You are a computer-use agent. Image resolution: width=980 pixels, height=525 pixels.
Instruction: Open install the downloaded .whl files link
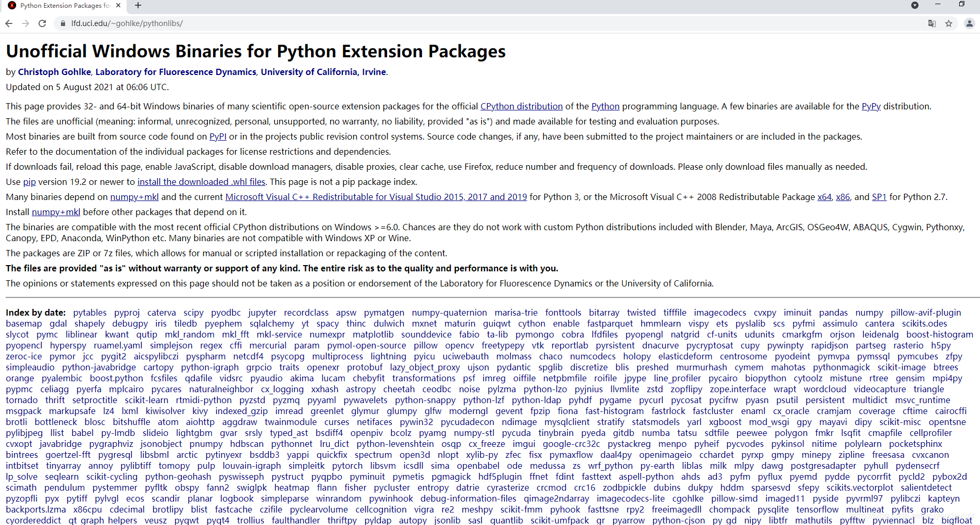click(201, 182)
